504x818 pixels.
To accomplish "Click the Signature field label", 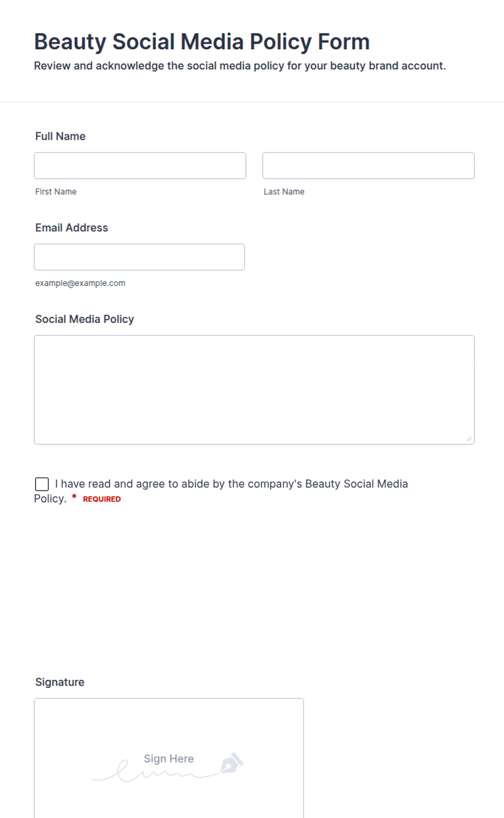I will pyautogui.click(x=60, y=682).
